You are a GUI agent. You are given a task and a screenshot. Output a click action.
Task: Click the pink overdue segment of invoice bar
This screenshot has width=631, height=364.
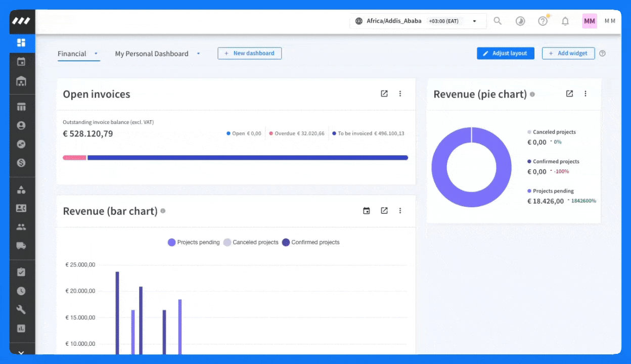74,158
